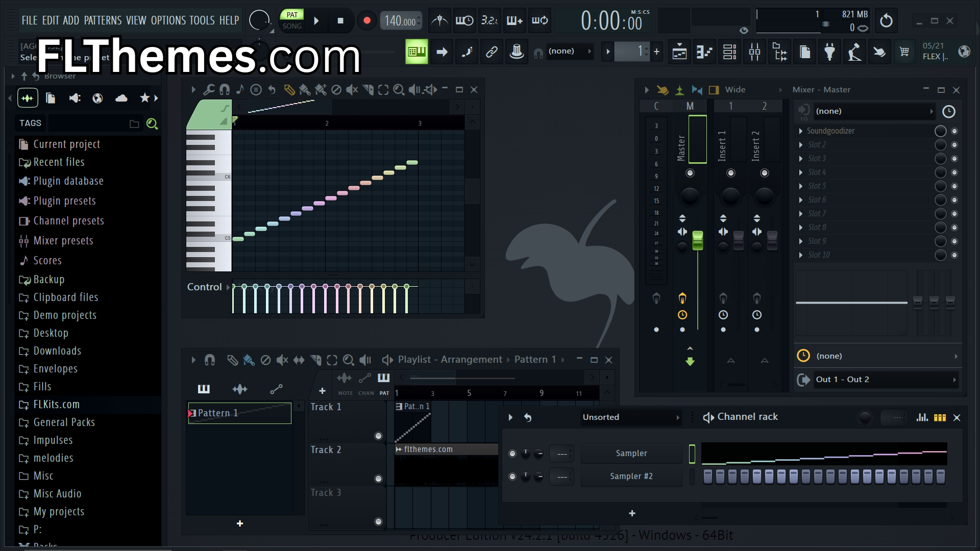This screenshot has height=551, width=980.
Task: Click the Play transport button
Action: [316, 21]
